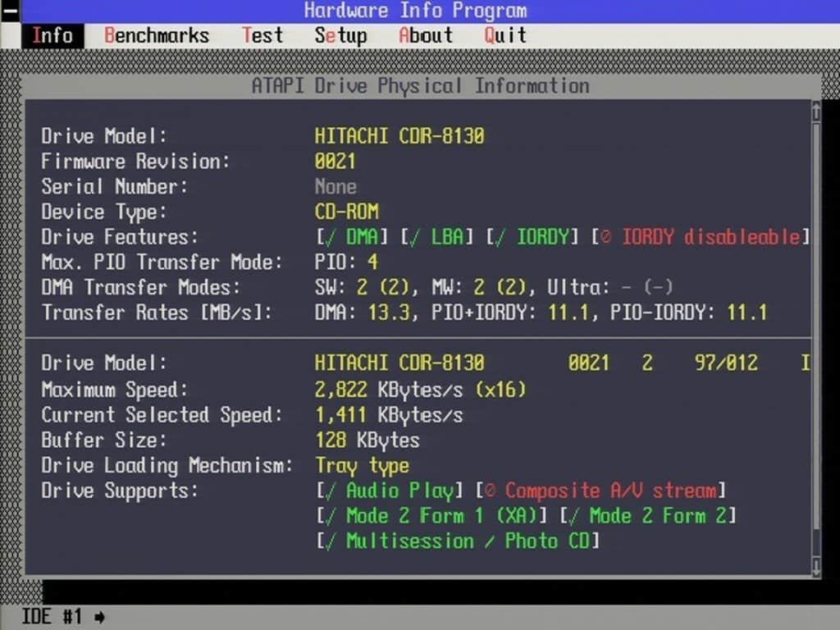Open the Test menu

tap(262, 36)
